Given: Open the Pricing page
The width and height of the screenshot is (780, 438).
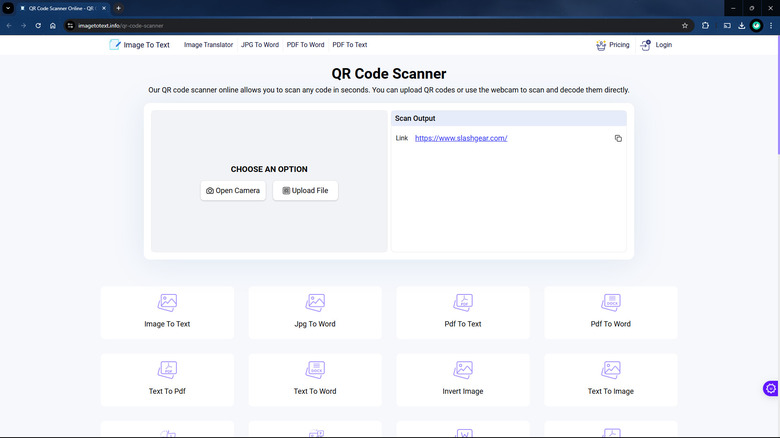Looking at the screenshot, I should coord(612,45).
